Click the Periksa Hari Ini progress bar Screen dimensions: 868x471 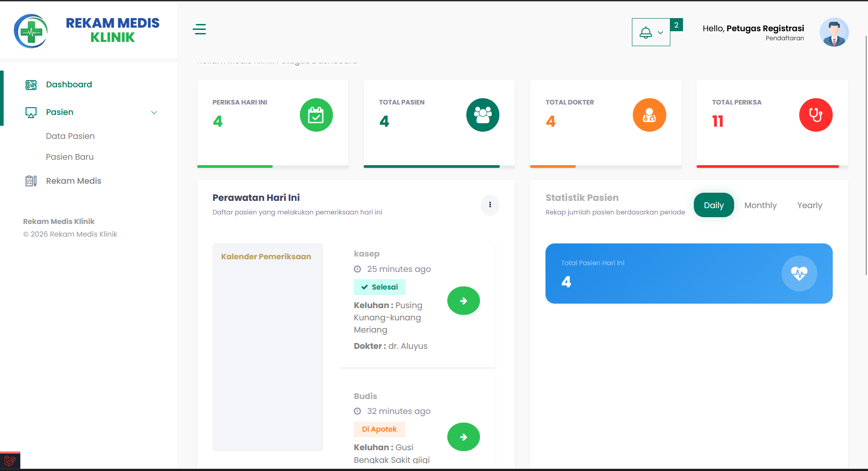click(x=273, y=167)
